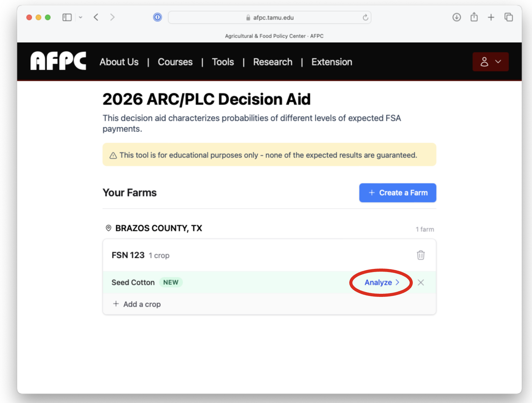532x403 pixels.
Task: Open the About Us menu
Action: pos(119,62)
